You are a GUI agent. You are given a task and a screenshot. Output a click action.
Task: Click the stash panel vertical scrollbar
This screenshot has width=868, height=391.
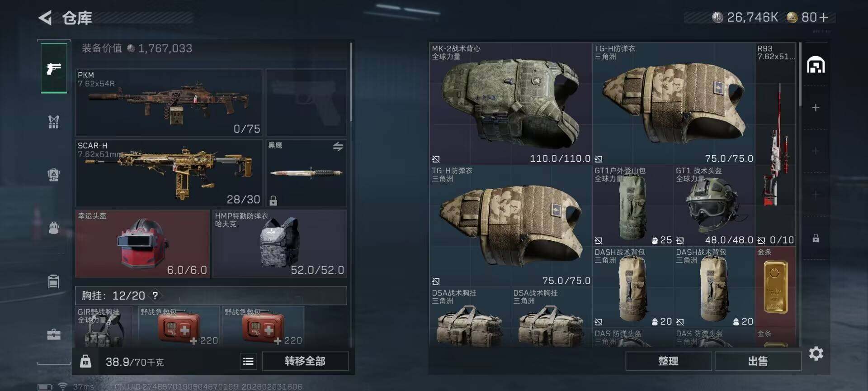click(800, 75)
